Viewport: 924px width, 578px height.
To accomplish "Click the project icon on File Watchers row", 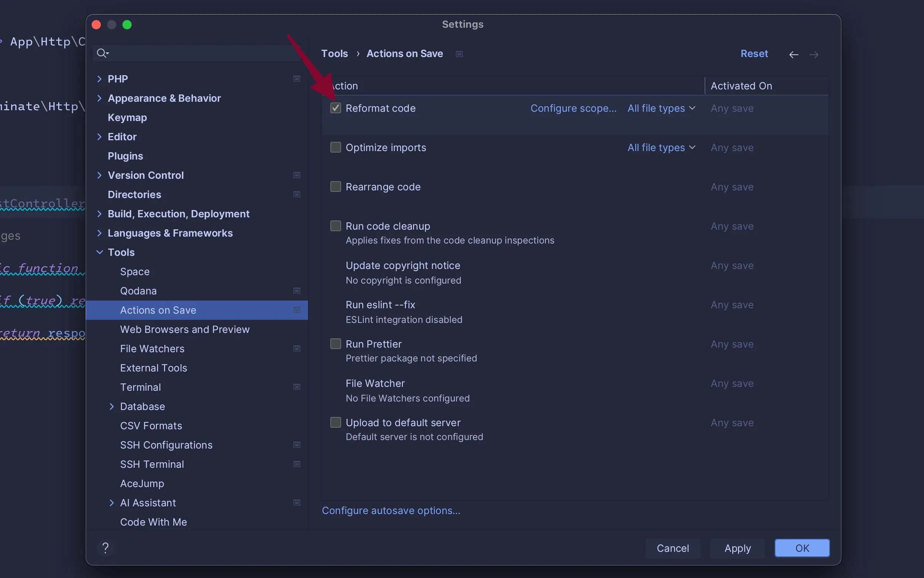I will [297, 349].
